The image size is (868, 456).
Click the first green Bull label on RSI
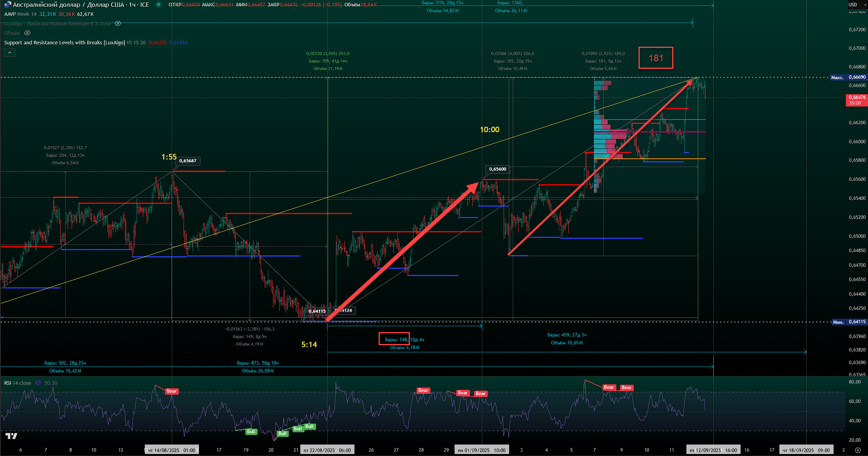(x=251, y=431)
